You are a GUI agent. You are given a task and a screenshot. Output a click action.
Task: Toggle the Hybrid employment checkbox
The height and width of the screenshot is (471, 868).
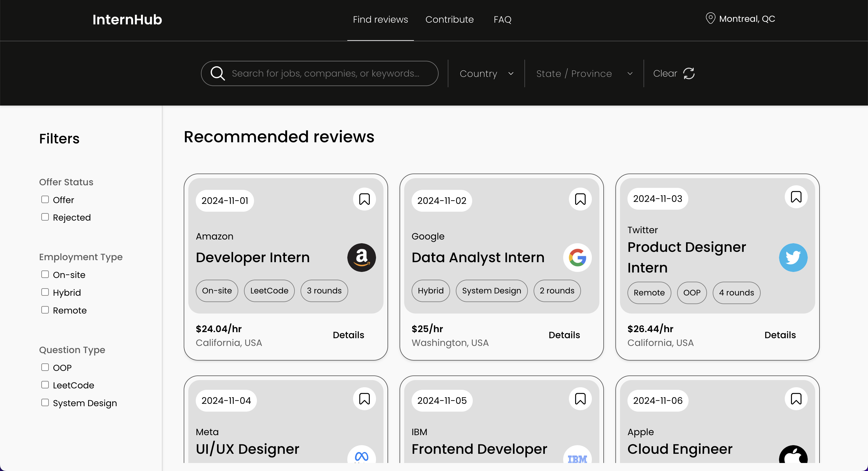coord(45,292)
